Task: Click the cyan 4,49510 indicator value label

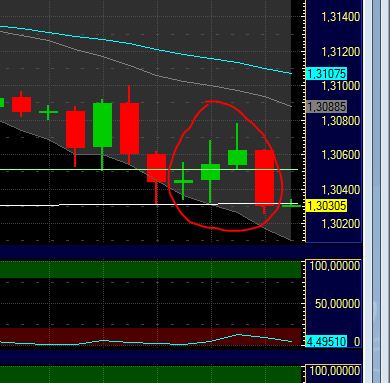Action: coord(326,341)
